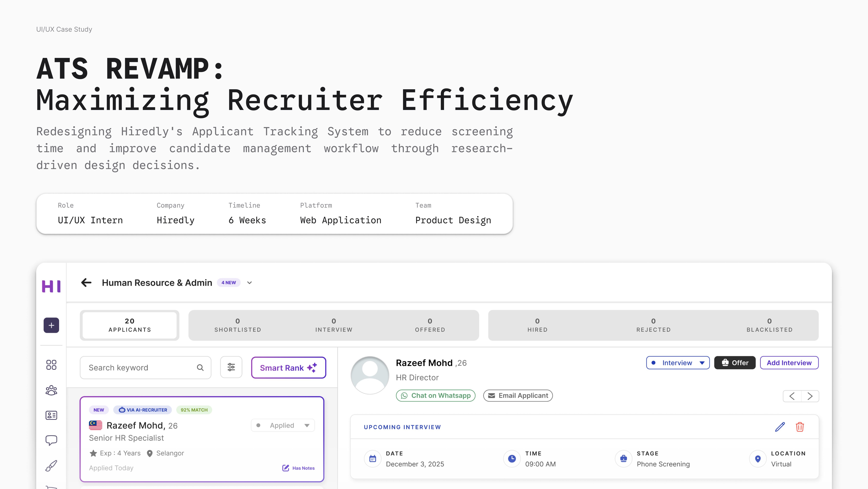Go to next applicant with right arrow
The image size is (868, 489).
click(x=810, y=396)
